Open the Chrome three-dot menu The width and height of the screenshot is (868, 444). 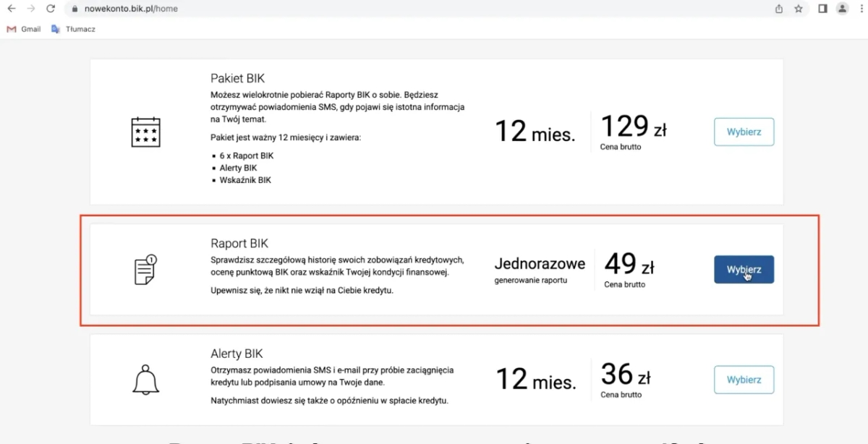click(x=859, y=9)
